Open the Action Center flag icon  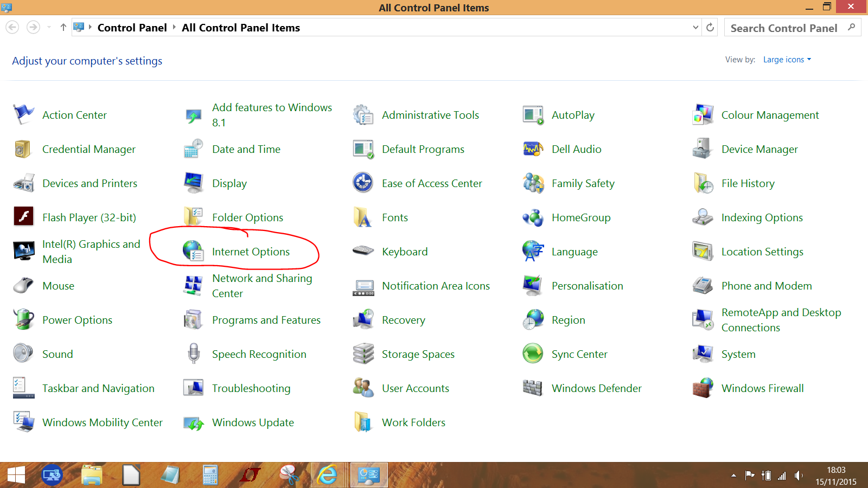coord(23,115)
